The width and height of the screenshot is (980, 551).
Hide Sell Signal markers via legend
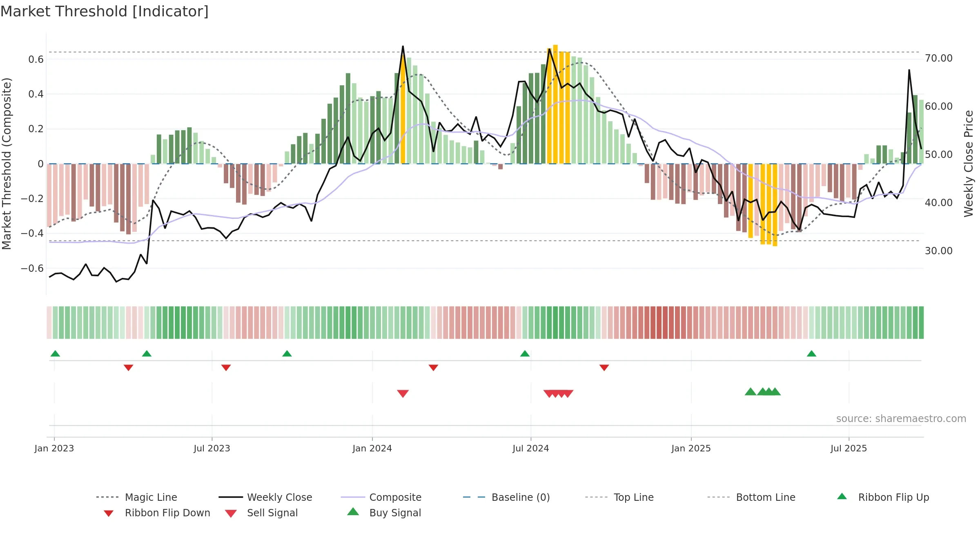click(261, 513)
